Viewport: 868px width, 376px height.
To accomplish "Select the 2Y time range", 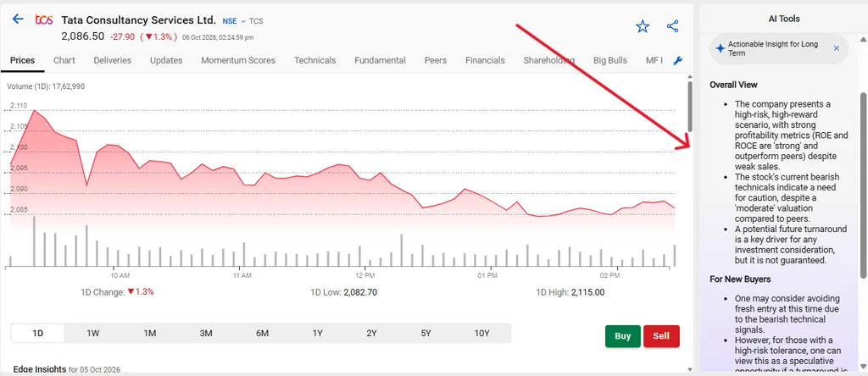I will (371, 334).
